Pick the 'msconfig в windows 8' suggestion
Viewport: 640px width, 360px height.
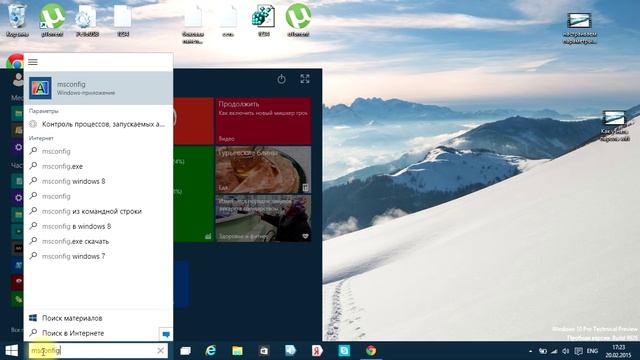98,226
